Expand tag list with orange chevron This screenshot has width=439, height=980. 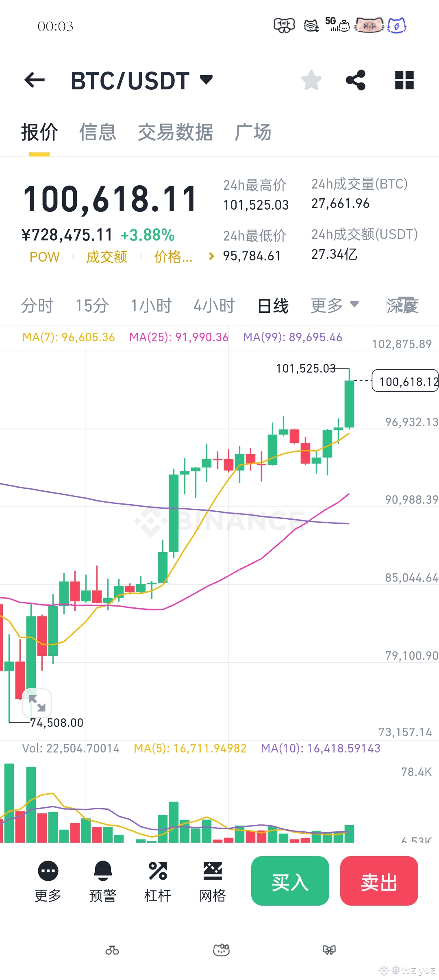coord(211,256)
